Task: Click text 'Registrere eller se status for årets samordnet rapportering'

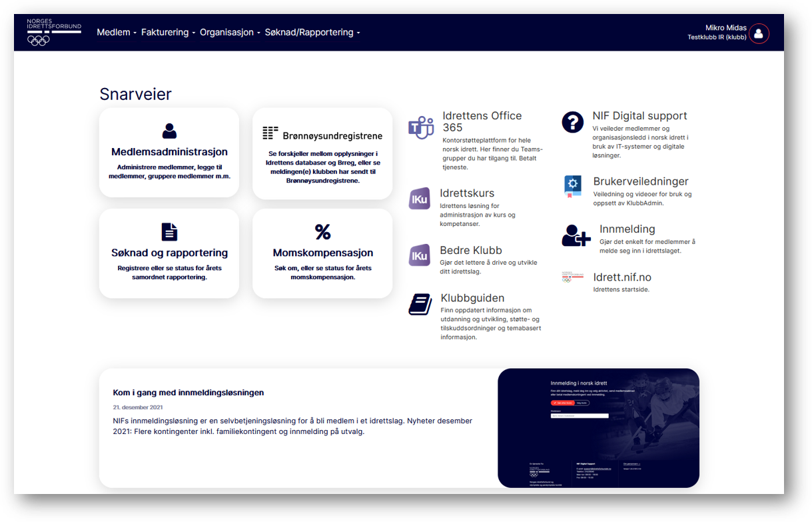Action: pos(169,273)
